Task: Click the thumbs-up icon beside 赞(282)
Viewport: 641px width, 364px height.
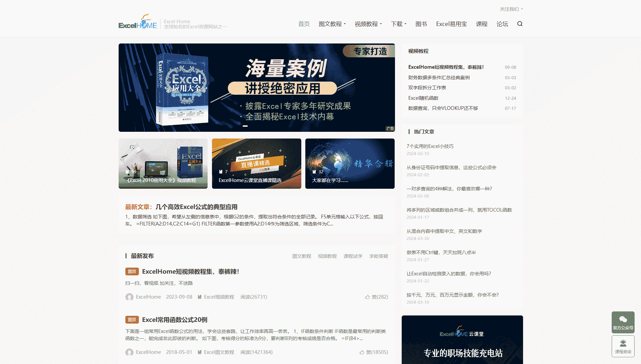Action: click(x=367, y=297)
